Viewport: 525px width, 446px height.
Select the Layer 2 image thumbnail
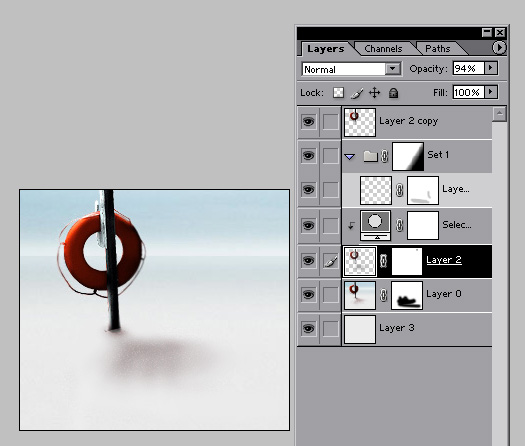(x=360, y=262)
